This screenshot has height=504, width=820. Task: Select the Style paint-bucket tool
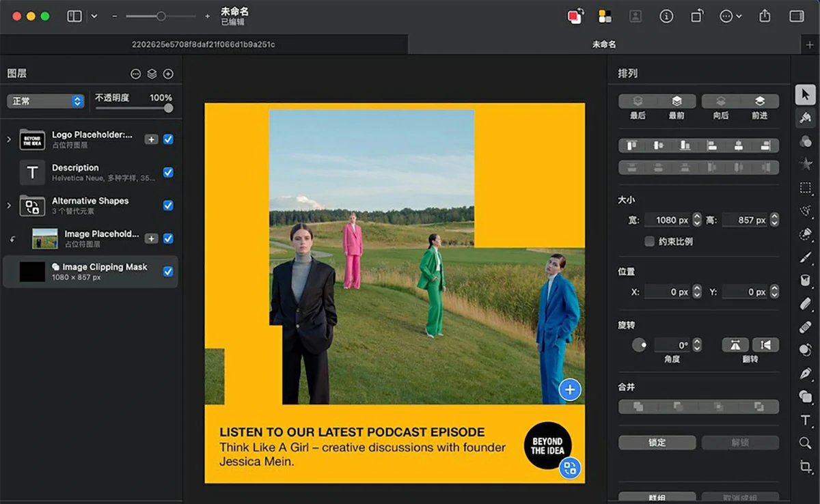tap(806, 117)
